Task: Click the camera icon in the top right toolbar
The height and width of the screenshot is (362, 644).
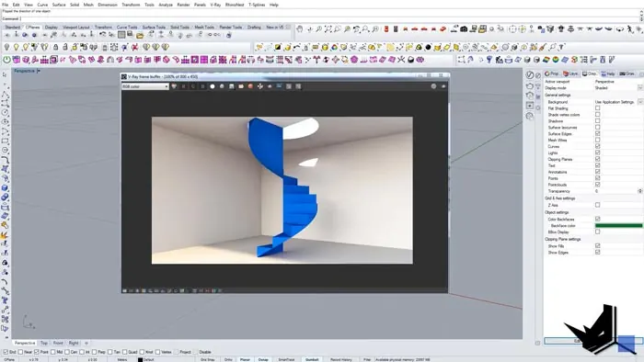Action: pyautogui.click(x=464, y=29)
